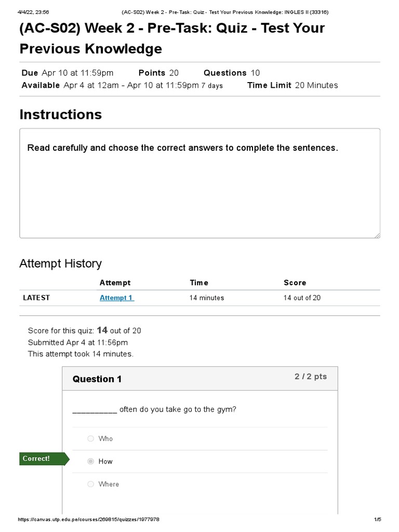The width and height of the screenshot is (399, 532).
Task: Click the Score column header
Action: click(295, 283)
